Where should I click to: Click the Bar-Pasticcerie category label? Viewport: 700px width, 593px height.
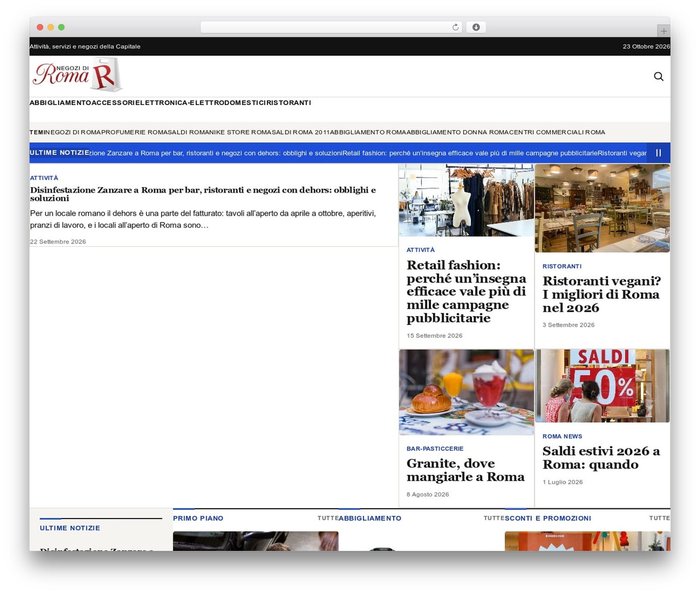435,449
